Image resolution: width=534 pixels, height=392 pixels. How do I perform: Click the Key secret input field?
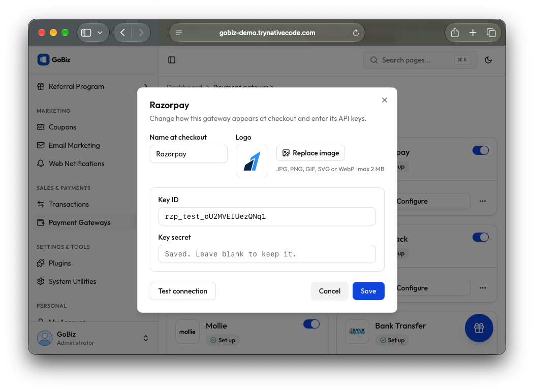(x=267, y=254)
